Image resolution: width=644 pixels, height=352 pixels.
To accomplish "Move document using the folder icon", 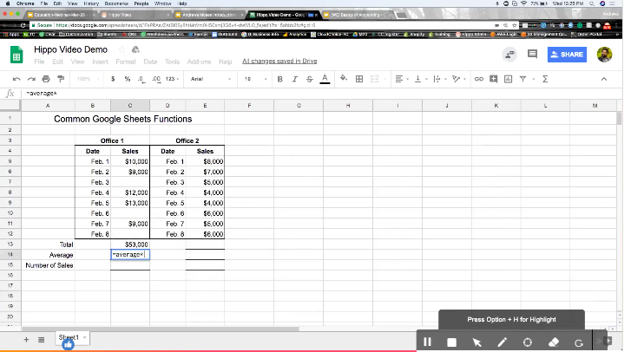I will pos(135,49).
